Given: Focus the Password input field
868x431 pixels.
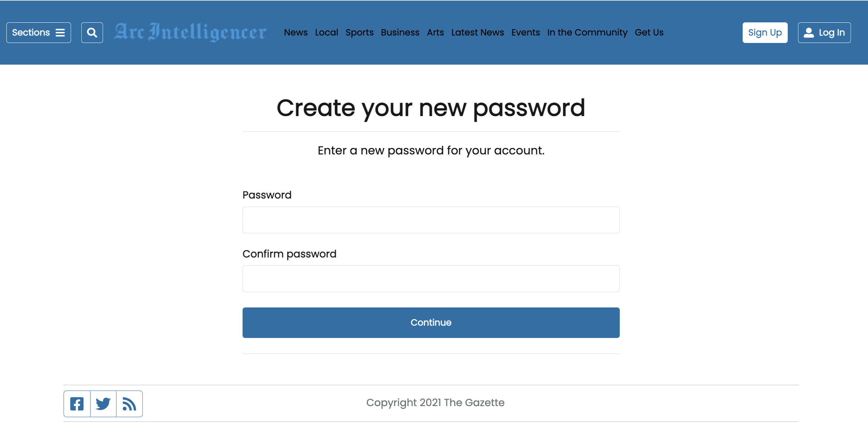Looking at the screenshot, I should click(431, 220).
